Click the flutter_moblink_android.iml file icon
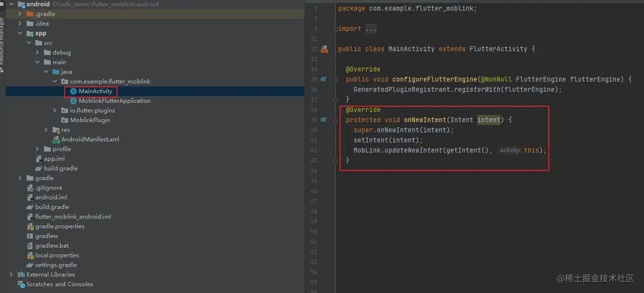The width and height of the screenshot is (644, 293). 30,217
